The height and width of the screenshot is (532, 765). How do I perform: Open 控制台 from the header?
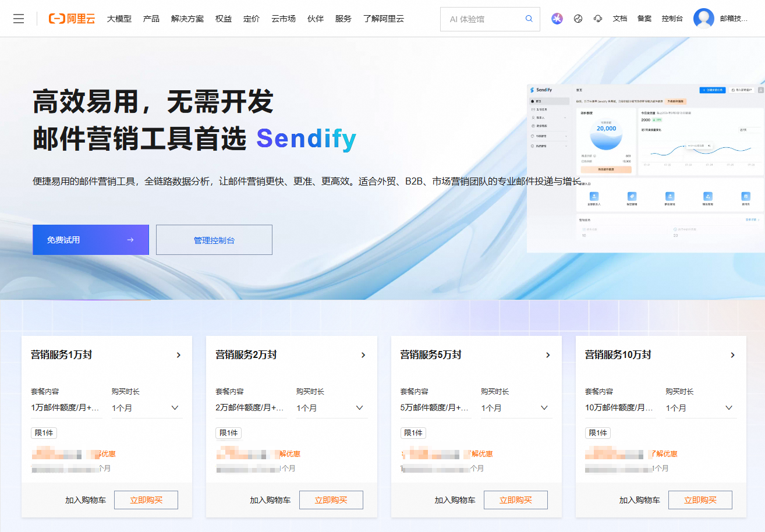pos(672,19)
